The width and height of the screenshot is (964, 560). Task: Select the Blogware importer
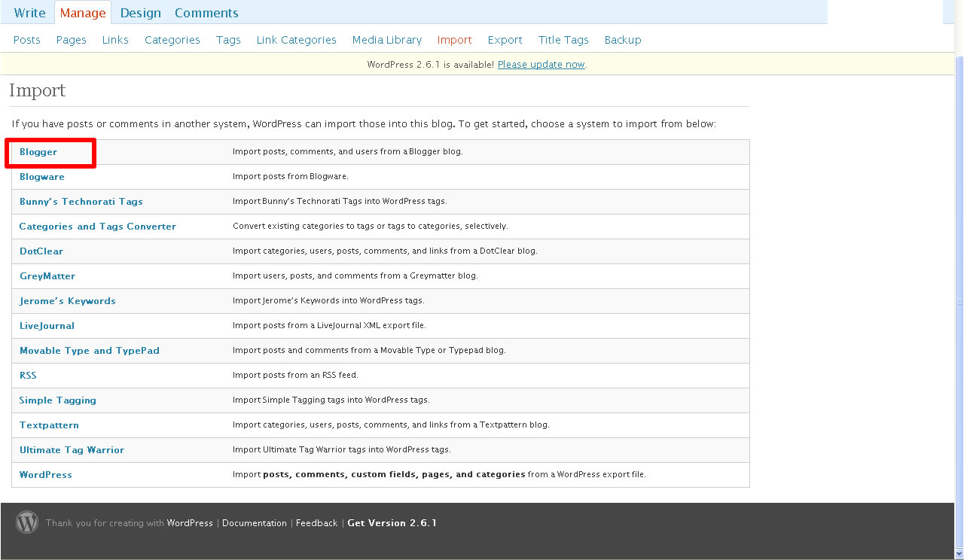click(42, 177)
